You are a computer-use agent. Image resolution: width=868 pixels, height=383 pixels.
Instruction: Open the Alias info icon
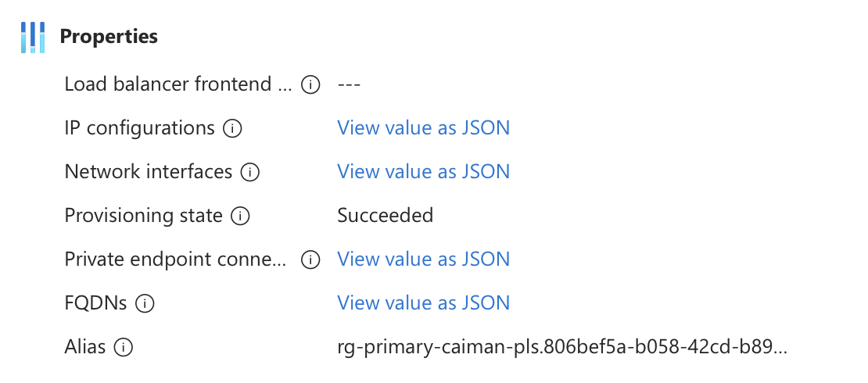click(x=124, y=347)
